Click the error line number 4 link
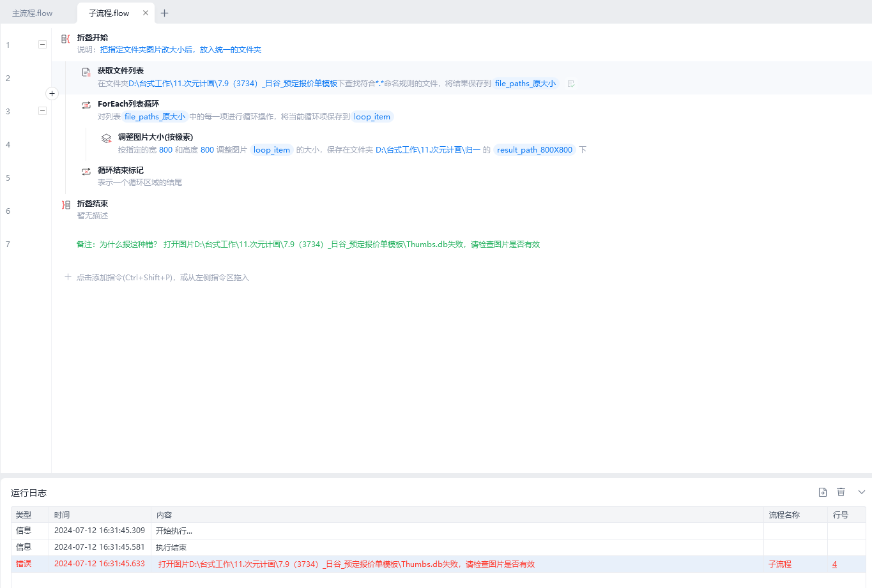This screenshot has width=872, height=588. tap(834, 564)
